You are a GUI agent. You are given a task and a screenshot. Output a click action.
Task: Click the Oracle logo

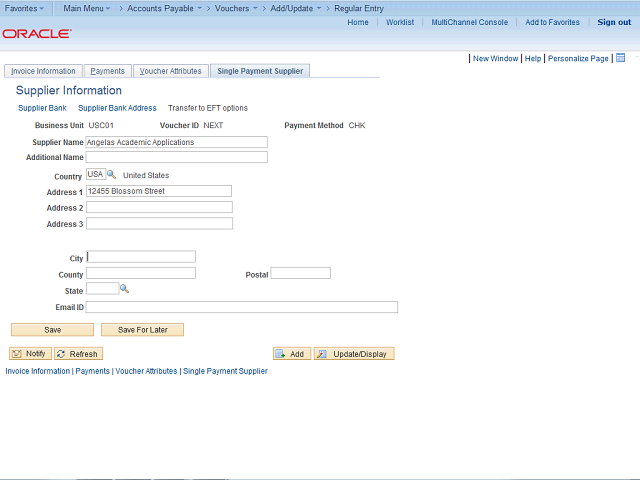pyautogui.click(x=37, y=33)
